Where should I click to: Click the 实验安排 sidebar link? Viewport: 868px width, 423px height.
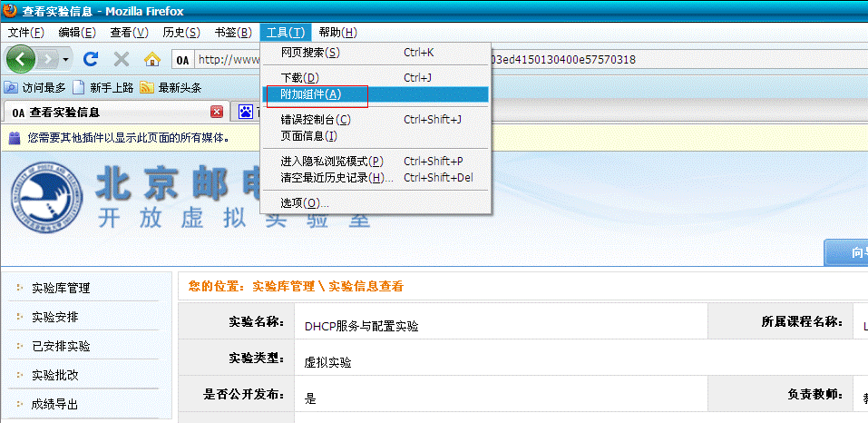(61, 318)
